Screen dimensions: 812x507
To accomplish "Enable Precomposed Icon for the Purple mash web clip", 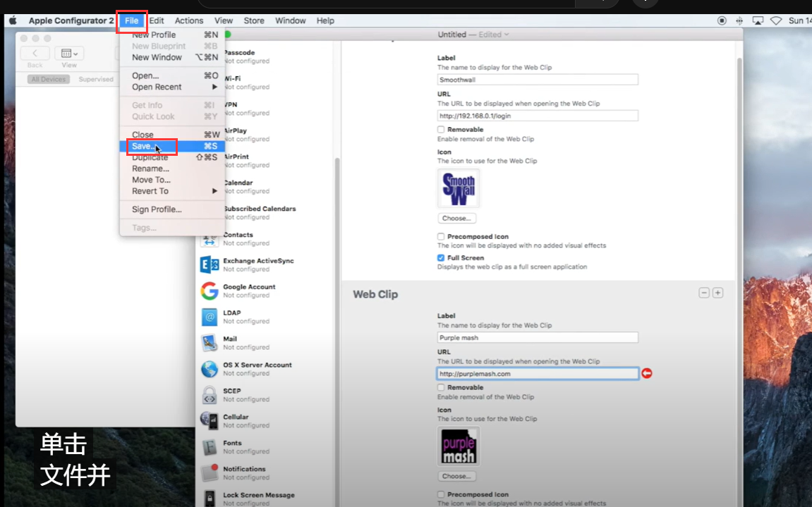I will 441,494.
